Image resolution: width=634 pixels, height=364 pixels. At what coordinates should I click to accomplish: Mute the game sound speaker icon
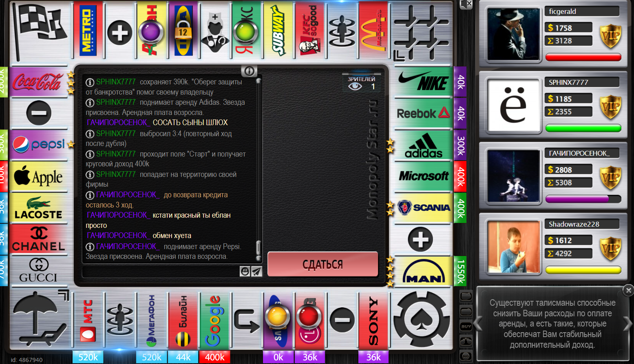466,4
